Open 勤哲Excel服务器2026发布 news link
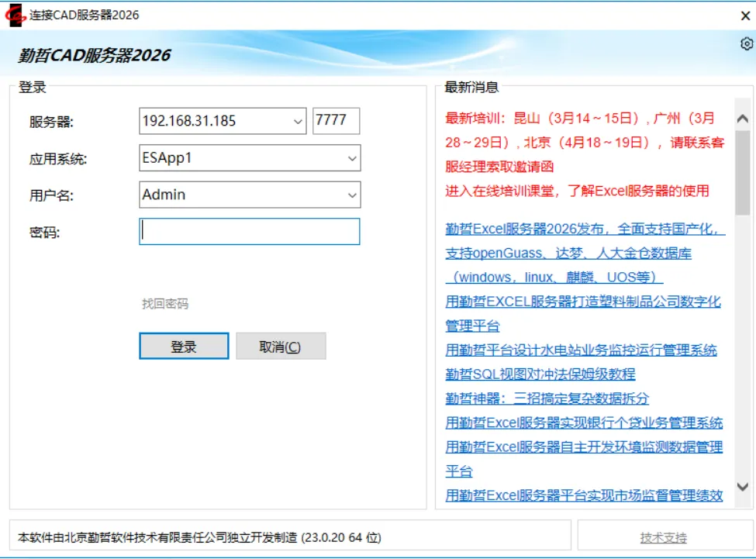The image size is (756, 559). [585, 253]
